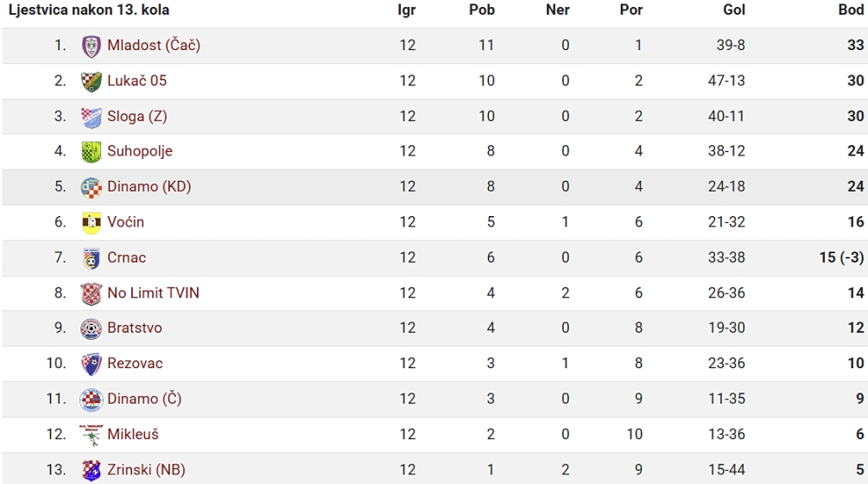Click the Rezovac club crest
The width and height of the screenshot is (868, 484).
[x=92, y=364]
